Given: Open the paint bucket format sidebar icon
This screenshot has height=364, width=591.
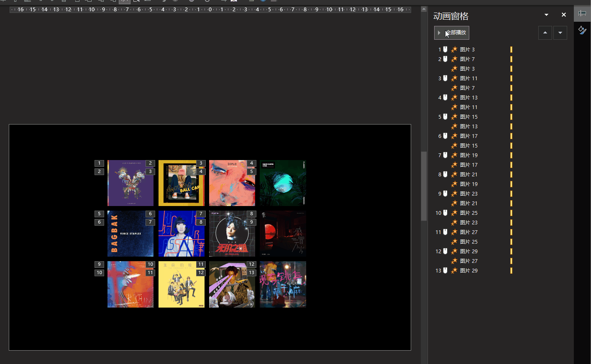Looking at the screenshot, I should [x=582, y=30].
